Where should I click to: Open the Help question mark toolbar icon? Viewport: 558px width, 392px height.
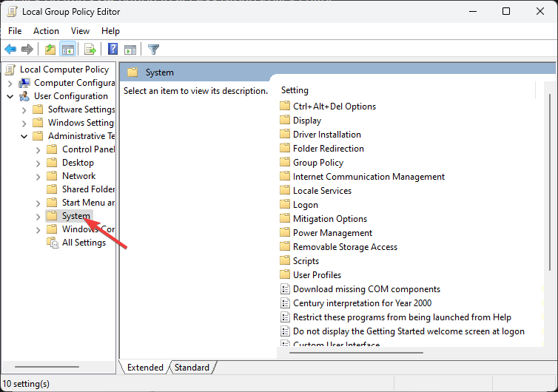(112, 49)
